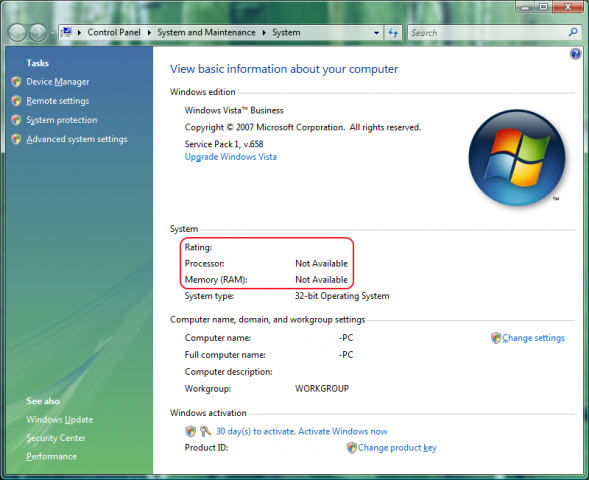Click the shield icon beside Remote settings
Screen dimensions: 589x480
[x=16, y=101]
